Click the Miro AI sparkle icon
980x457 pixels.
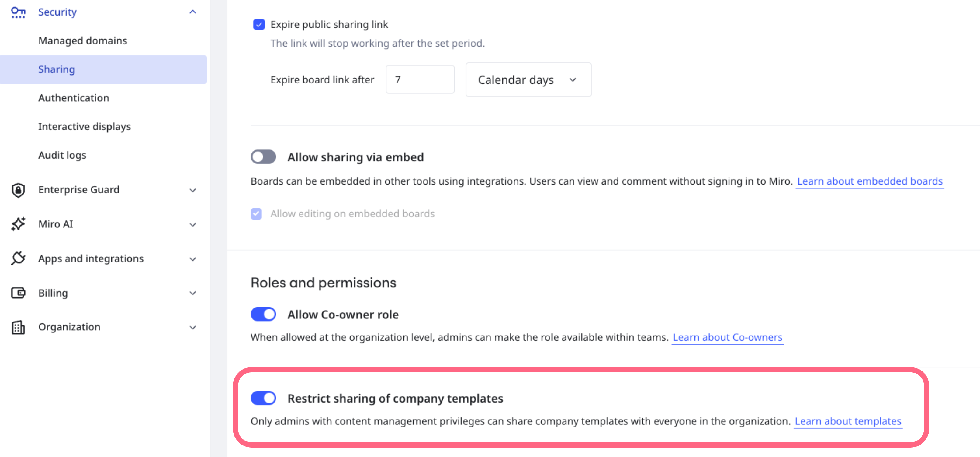coord(18,224)
